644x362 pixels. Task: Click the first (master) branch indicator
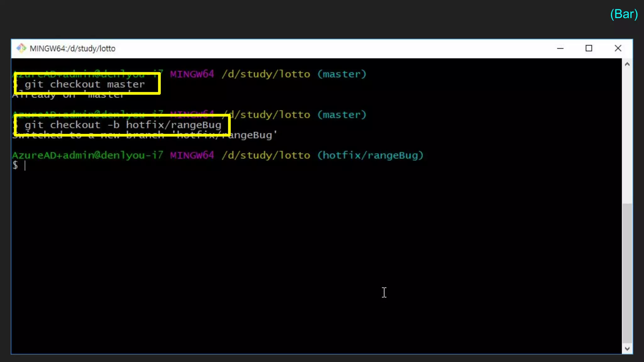(x=341, y=74)
